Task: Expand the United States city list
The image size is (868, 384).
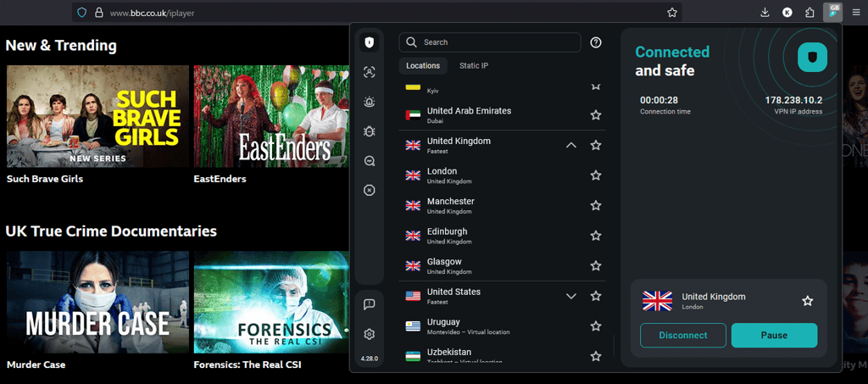Action: [x=571, y=296]
